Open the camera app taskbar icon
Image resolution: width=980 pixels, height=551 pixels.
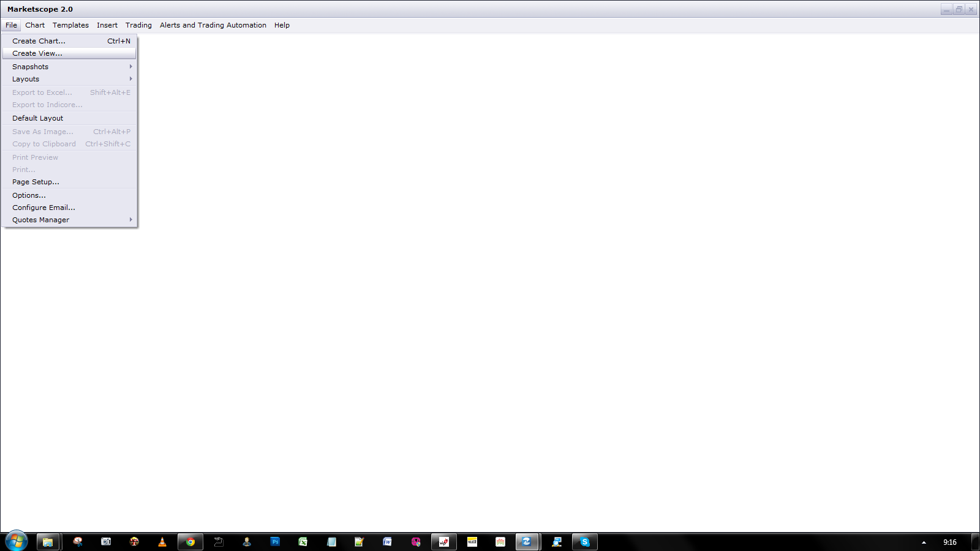(x=106, y=542)
